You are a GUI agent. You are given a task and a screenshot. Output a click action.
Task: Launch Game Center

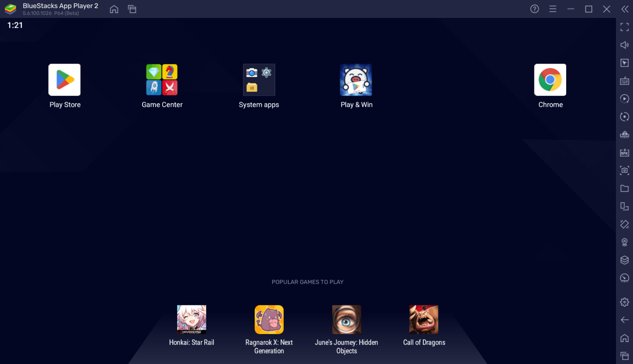click(x=162, y=80)
